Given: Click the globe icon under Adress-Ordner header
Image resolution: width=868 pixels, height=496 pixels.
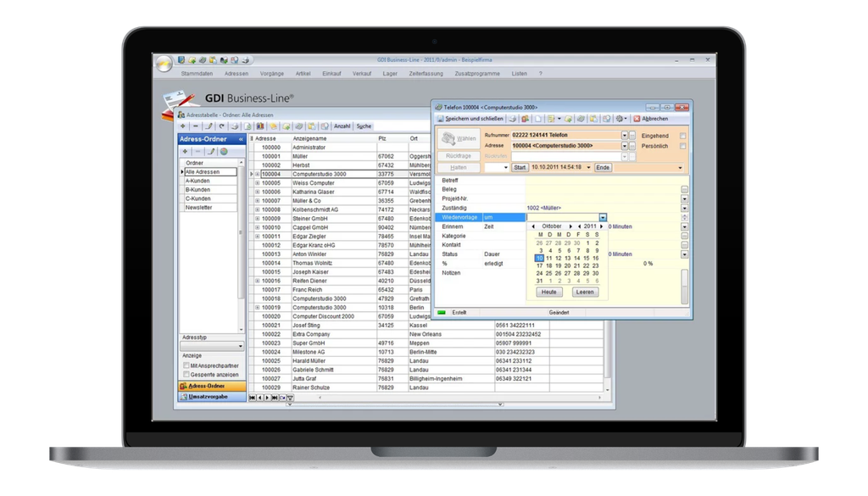Looking at the screenshot, I should [224, 151].
